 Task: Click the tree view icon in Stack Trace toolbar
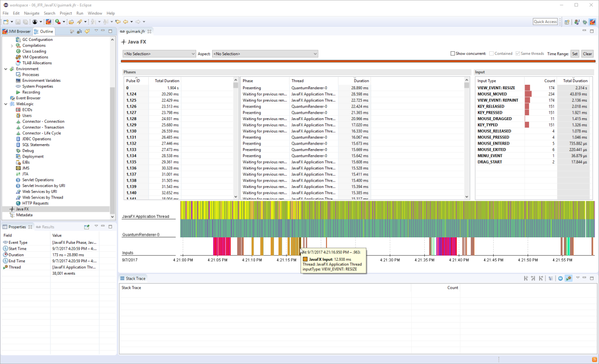551,278
